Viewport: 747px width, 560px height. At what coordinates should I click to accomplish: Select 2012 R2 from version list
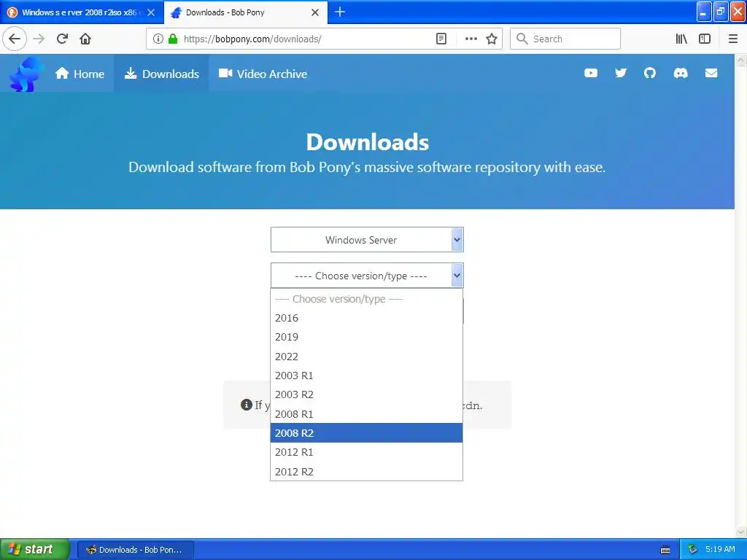(x=366, y=472)
